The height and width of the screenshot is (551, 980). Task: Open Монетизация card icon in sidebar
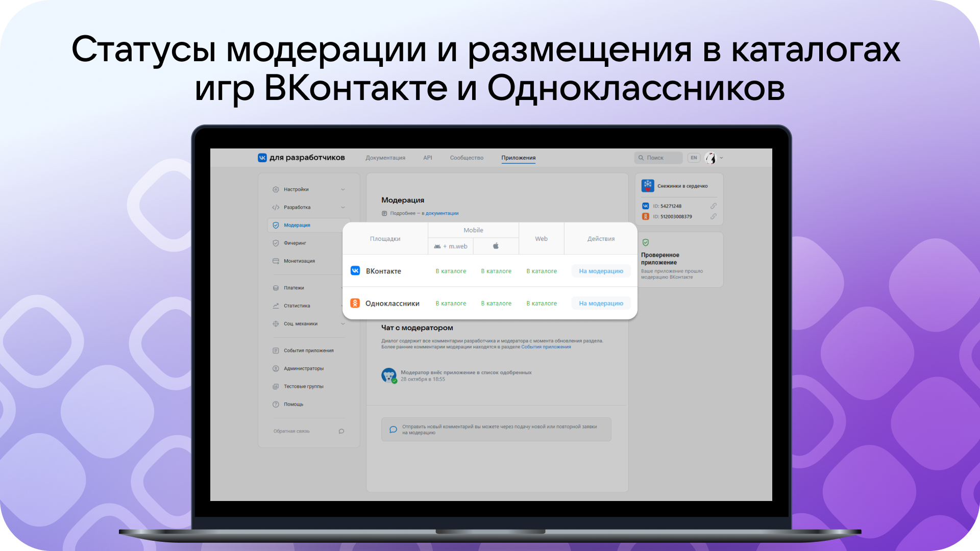coord(276,261)
